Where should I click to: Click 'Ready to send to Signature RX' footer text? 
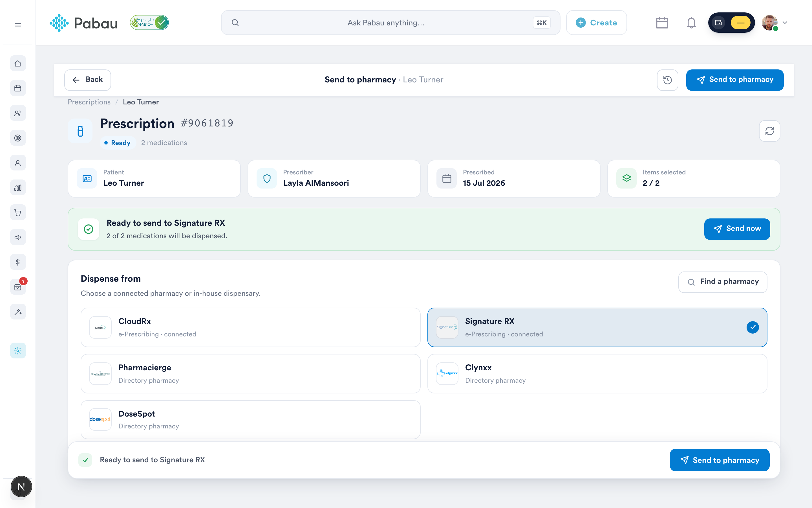pos(152,460)
